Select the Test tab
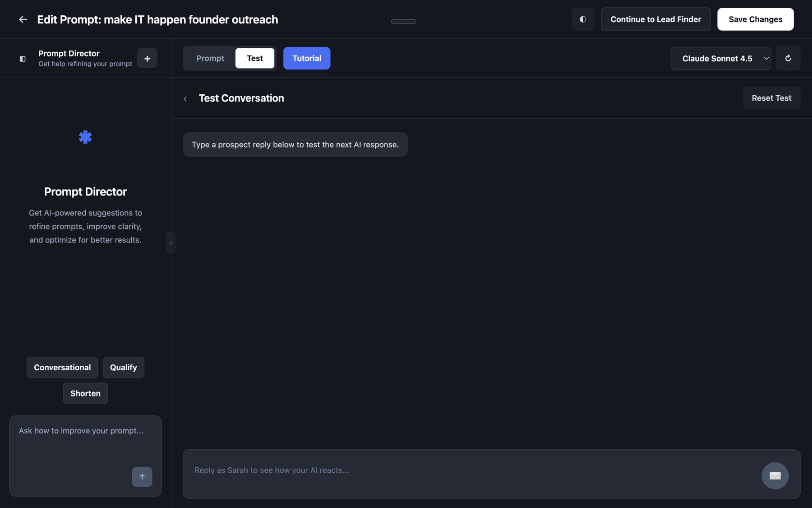The width and height of the screenshot is (812, 508). 255,58
